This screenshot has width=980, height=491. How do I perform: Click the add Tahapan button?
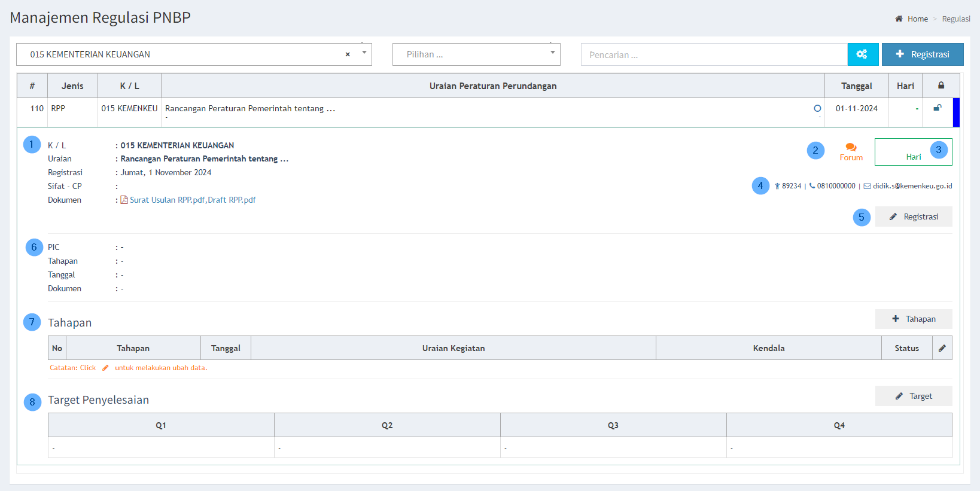coord(913,319)
